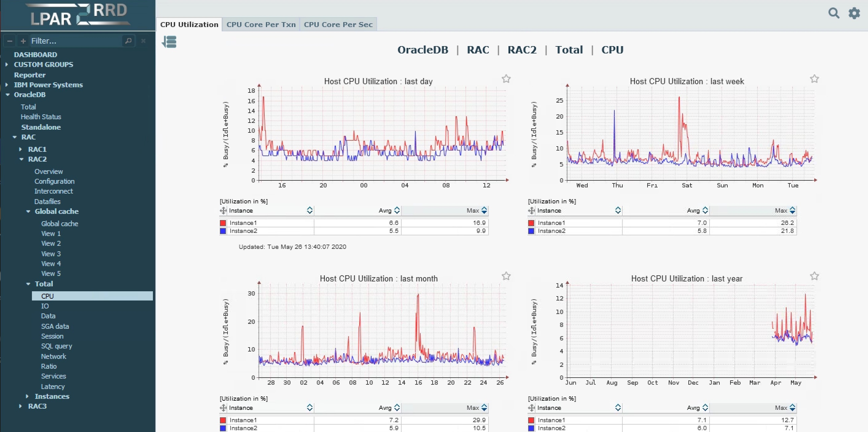Viewport: 868px width, 432px height.
Task: Expand the RAC1 tree node
Action: click(x=21, y=149)
